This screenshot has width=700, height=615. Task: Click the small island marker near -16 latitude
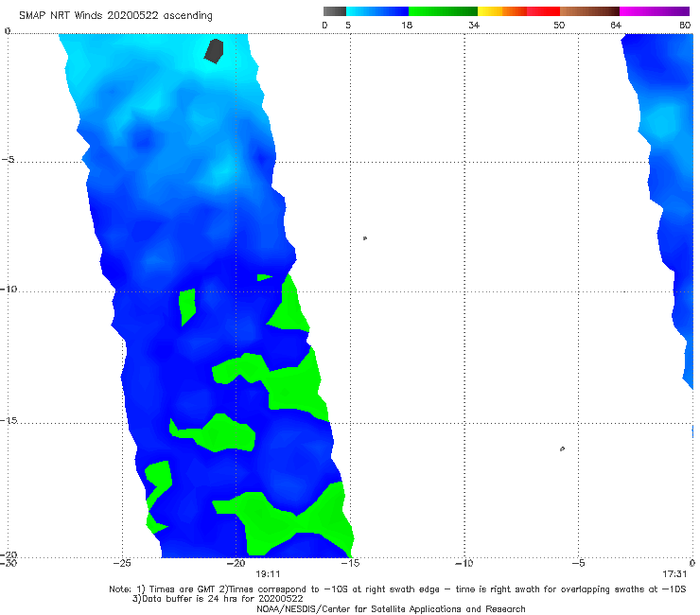(x=562, y=448)
